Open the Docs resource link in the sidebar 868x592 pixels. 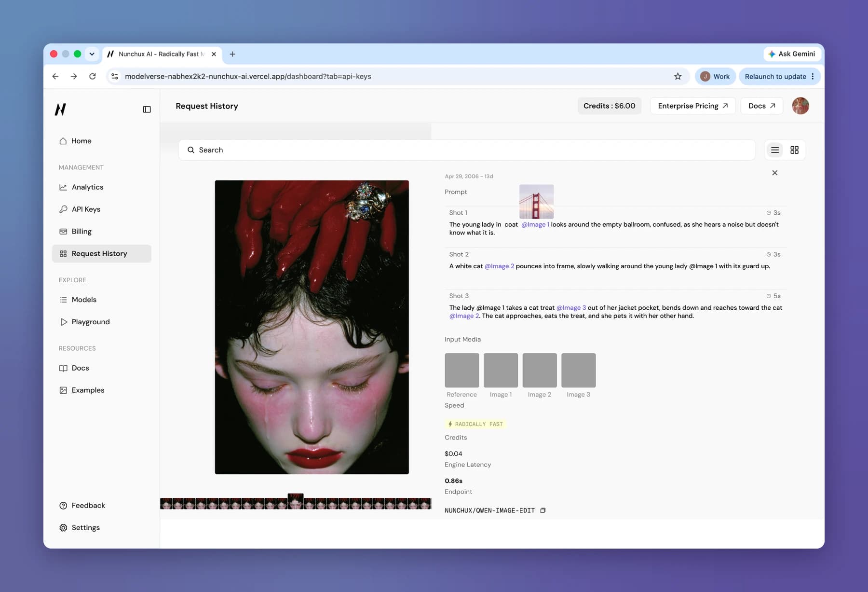[x=80, y=368]
